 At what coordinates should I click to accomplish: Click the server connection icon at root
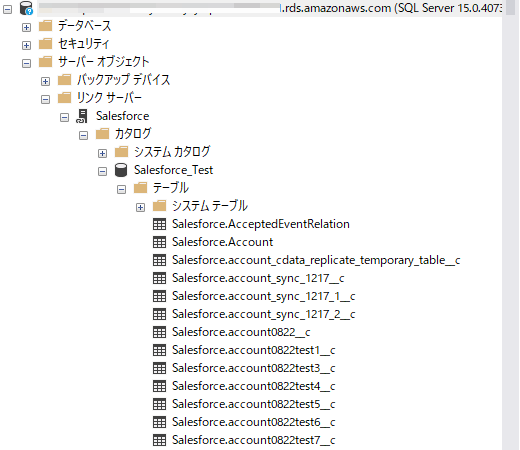(x=26, y=8)
